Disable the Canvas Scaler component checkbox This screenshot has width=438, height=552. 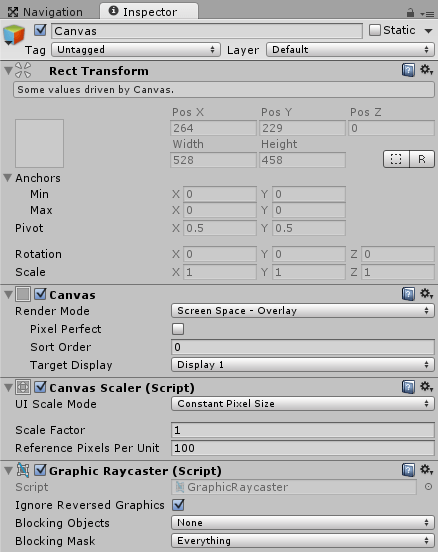40,387
